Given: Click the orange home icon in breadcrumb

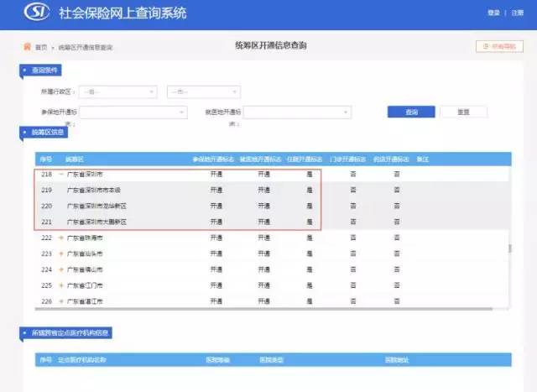Looking at the screenshot, I should (27, 47).
